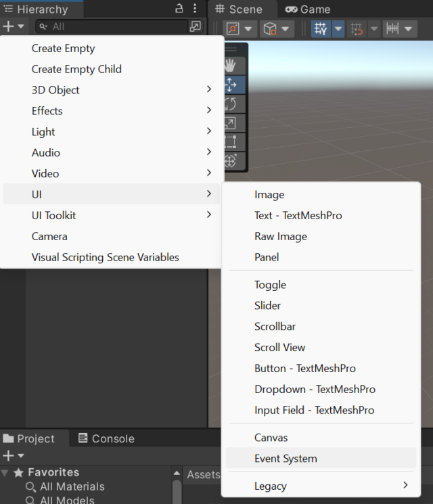Open Hierarchy panel three-dot options menu

click(195, 8)
